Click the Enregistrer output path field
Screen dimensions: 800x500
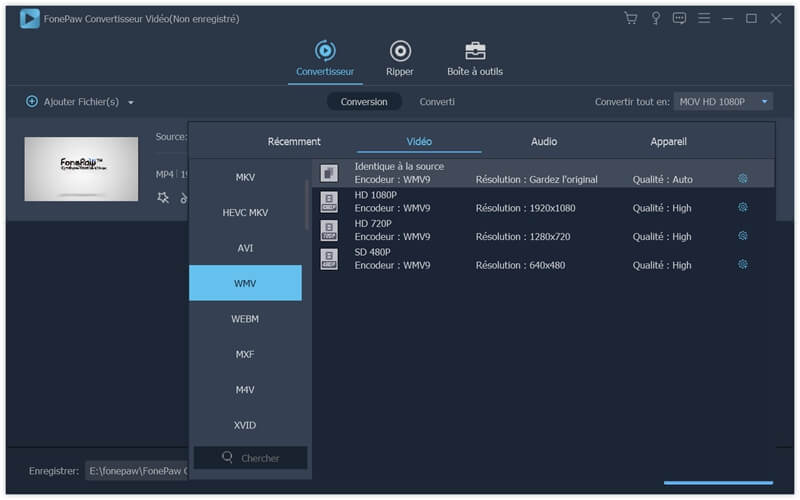click(x=136, y=471)
